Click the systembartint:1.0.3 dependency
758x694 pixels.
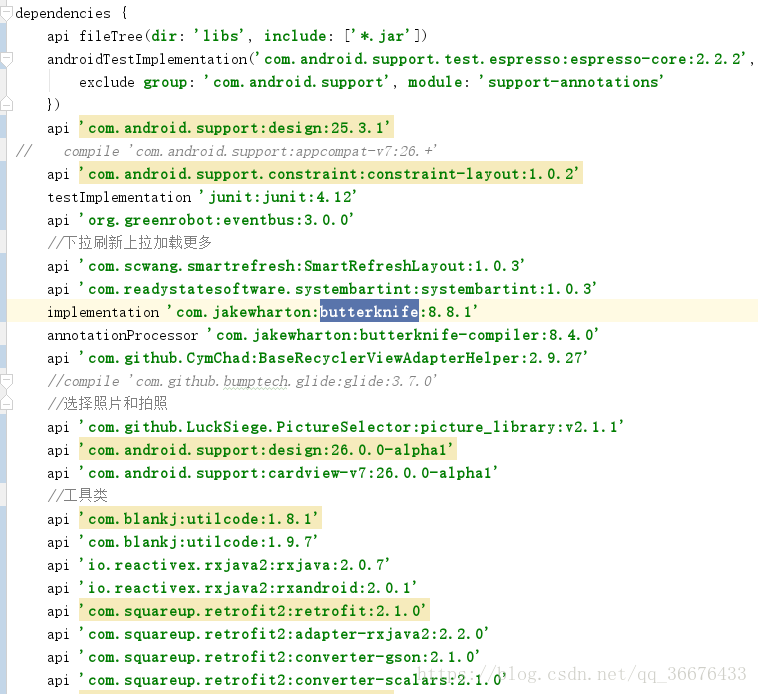338,289
